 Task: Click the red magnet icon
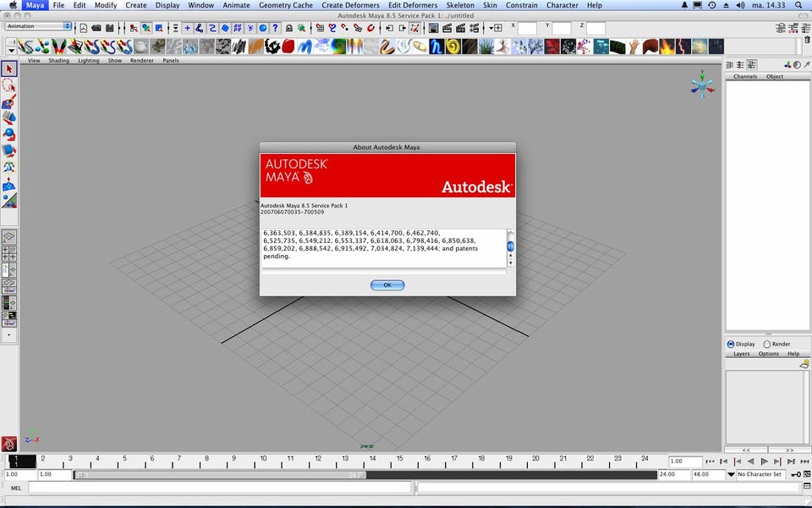coord(370,28)
